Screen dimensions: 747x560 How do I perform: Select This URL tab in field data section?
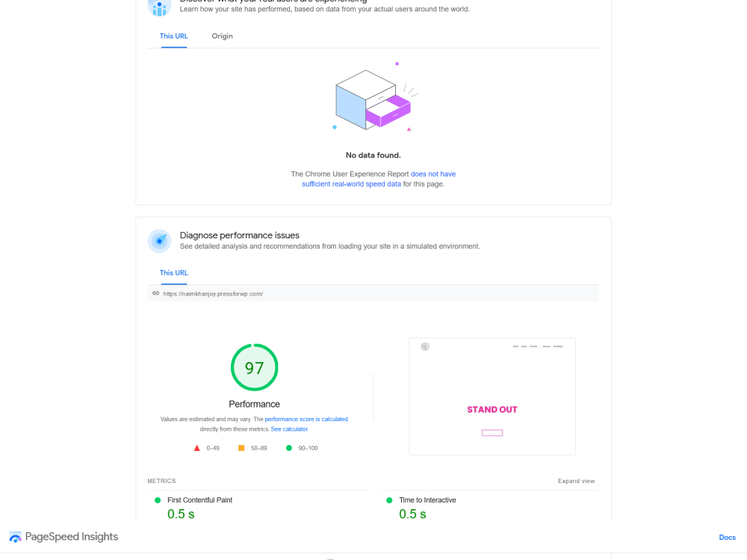174,36
